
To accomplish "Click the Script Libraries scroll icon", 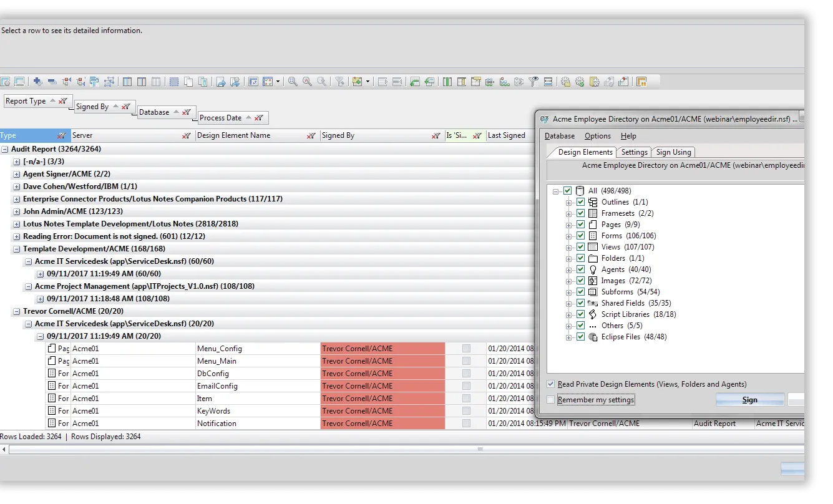I will tap(593, 314).
